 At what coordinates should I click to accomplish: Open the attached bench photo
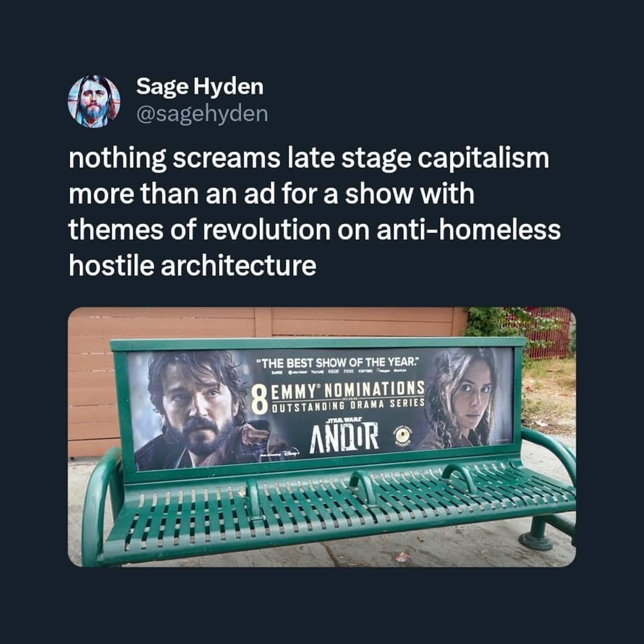[x=321, y=437]
